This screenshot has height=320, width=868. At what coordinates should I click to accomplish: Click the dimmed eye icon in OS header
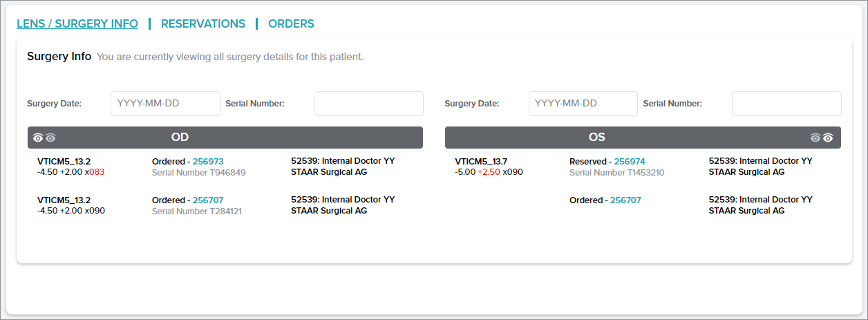[x=815, y=138]
